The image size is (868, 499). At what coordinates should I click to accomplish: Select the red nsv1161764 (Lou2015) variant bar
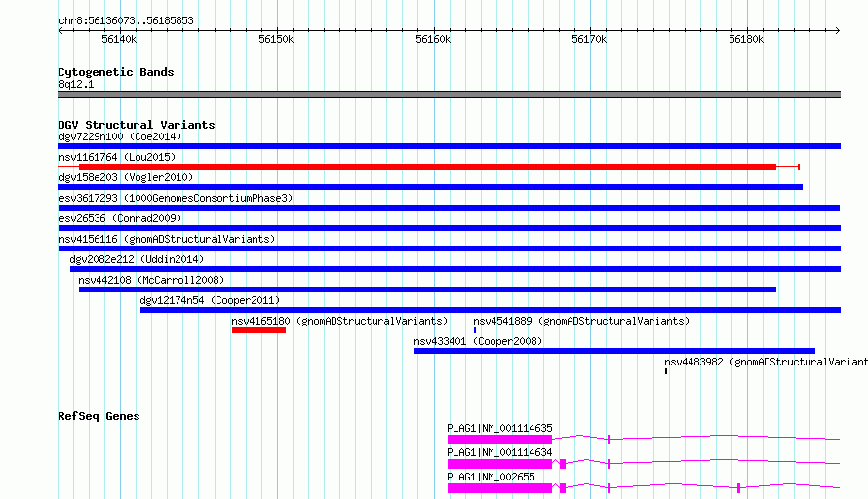point(427,167)
